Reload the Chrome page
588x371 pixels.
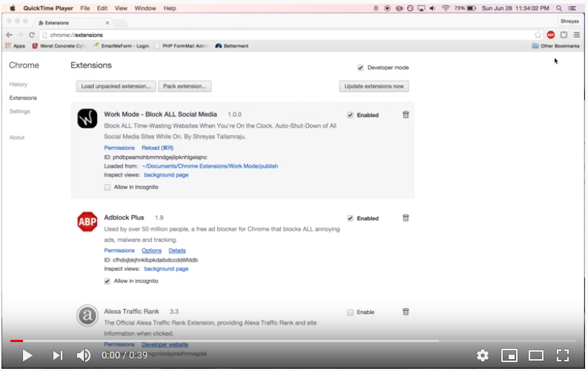tap(32, 35)
